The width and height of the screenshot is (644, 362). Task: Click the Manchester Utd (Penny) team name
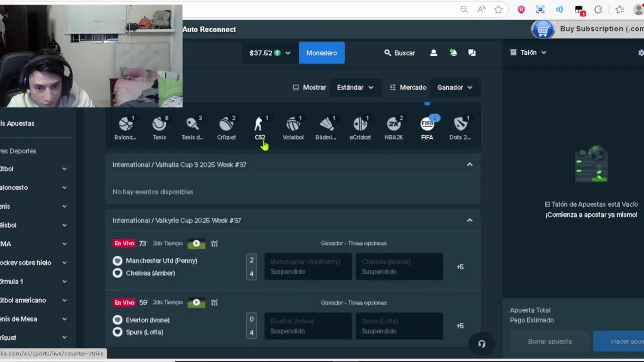(162, 260)
